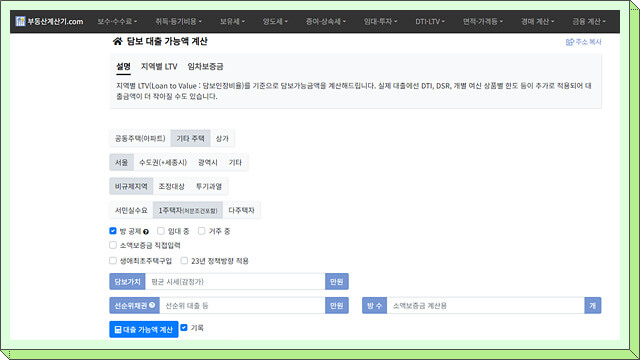Click the 부동산계산기.com site logo
The height and width of the screenshot is (360, 640).
coord(49,21)
